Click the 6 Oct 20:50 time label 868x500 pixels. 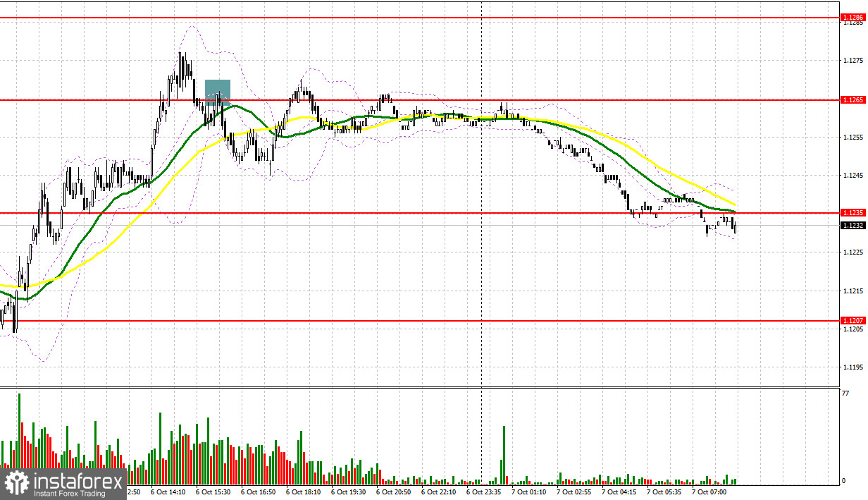point(394,492)
